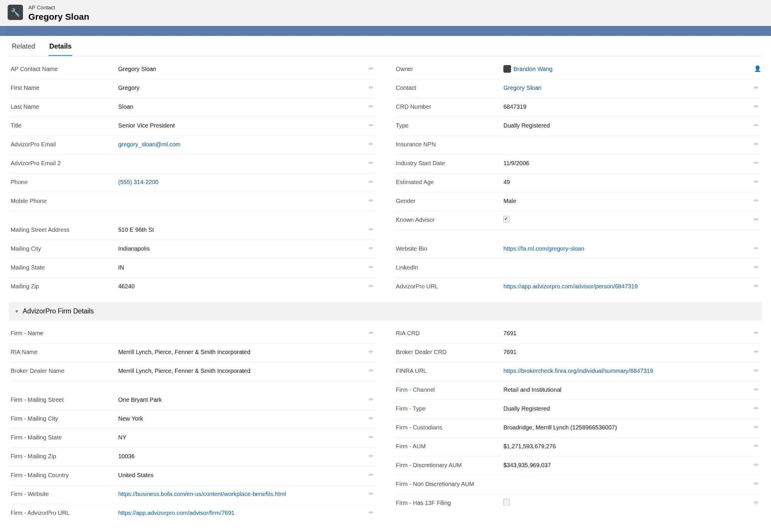Edit CRD Number pencil icon

tap(756, 106)
